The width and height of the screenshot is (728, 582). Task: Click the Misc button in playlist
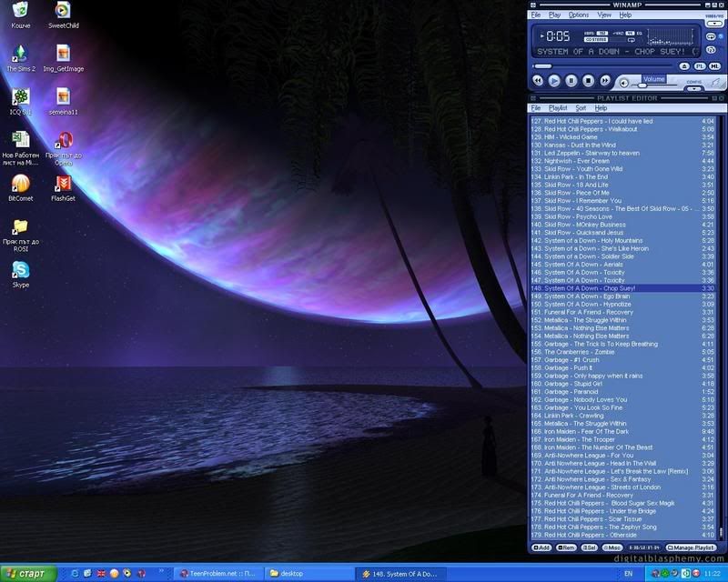coord(612,547)
